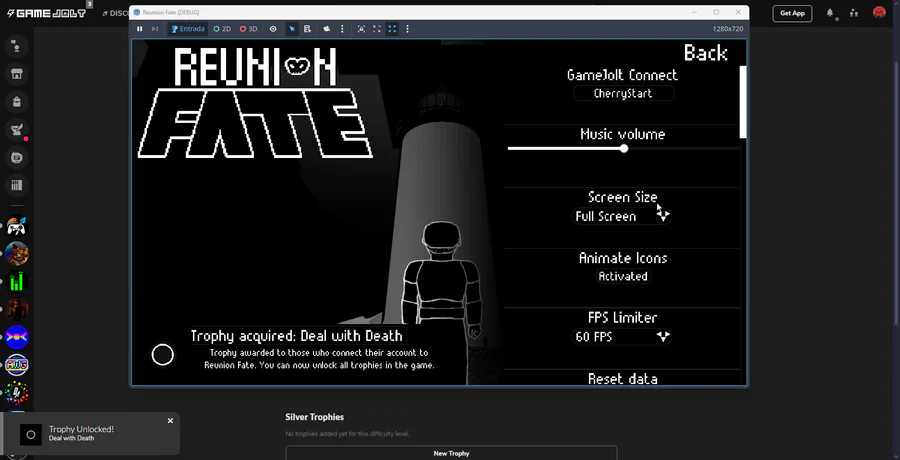Click the 'Deal with Death' toast text
Image resolution: width=900 pixels, height=460 pixels.
[71, 438]
